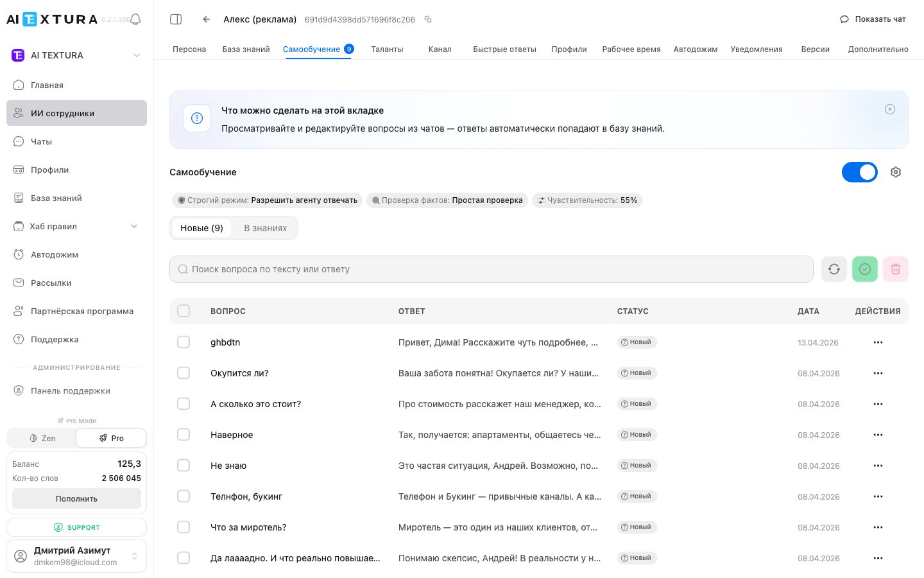Viewport: 924px width, 578px height.
Task: Switch to the Рабочее время tab
Action: coord(631,49)
